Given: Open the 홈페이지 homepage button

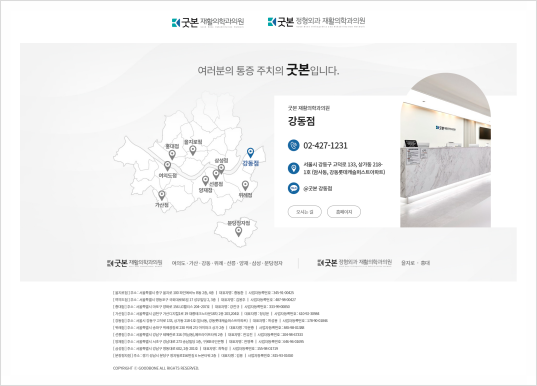Looking at the screenshot, I should coord(344,212).
